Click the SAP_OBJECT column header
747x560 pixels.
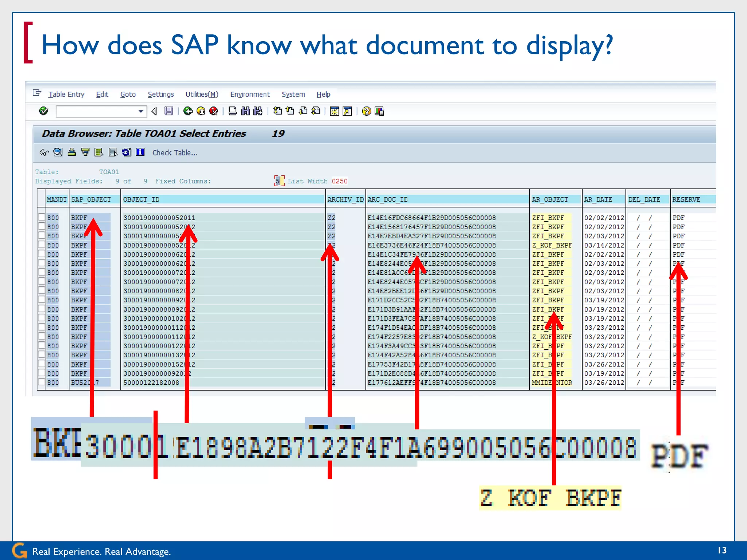[x=95, y=199]
